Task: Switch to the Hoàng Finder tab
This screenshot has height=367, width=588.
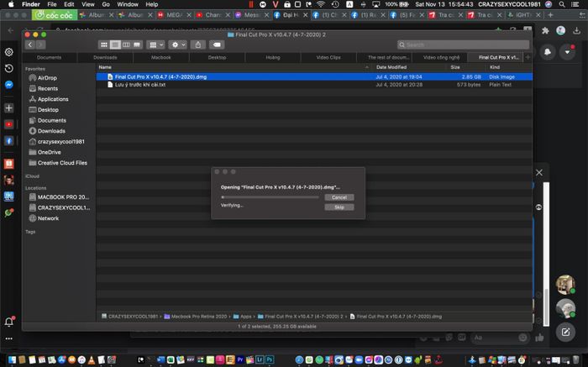Action: (273, 57)
